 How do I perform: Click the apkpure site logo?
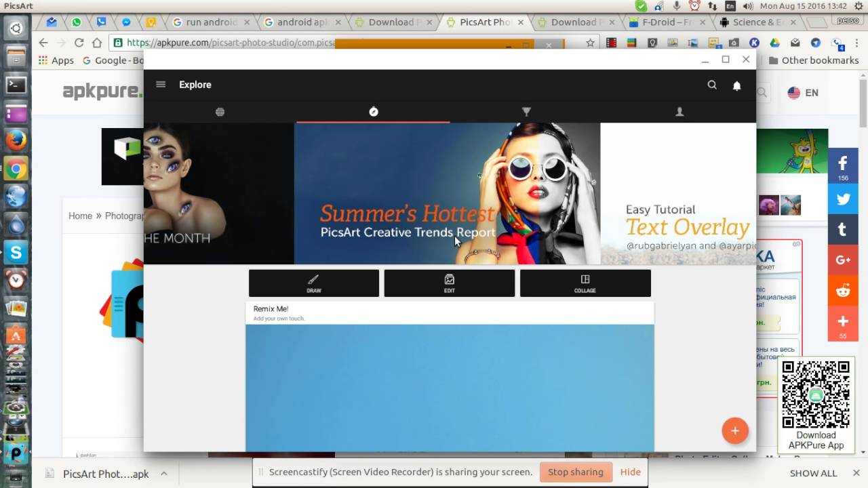102,92
